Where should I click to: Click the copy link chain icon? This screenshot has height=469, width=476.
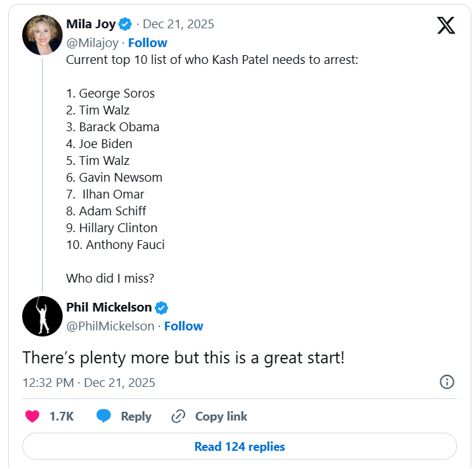178,417
